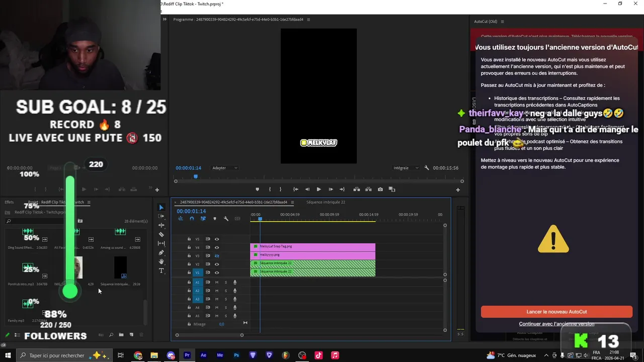The image size is (644, 362).
Task: Open timeline display settings wrench
Action: pos(226,219)
